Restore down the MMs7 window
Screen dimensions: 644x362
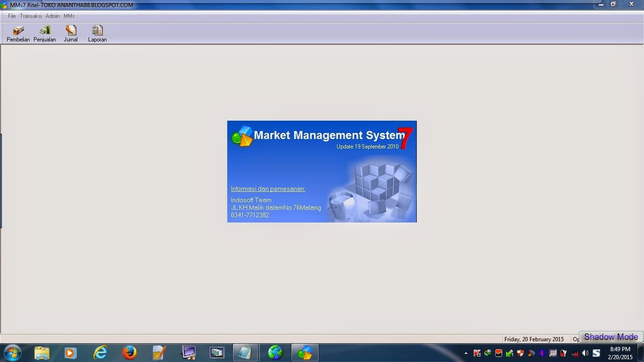click(613, 4)
